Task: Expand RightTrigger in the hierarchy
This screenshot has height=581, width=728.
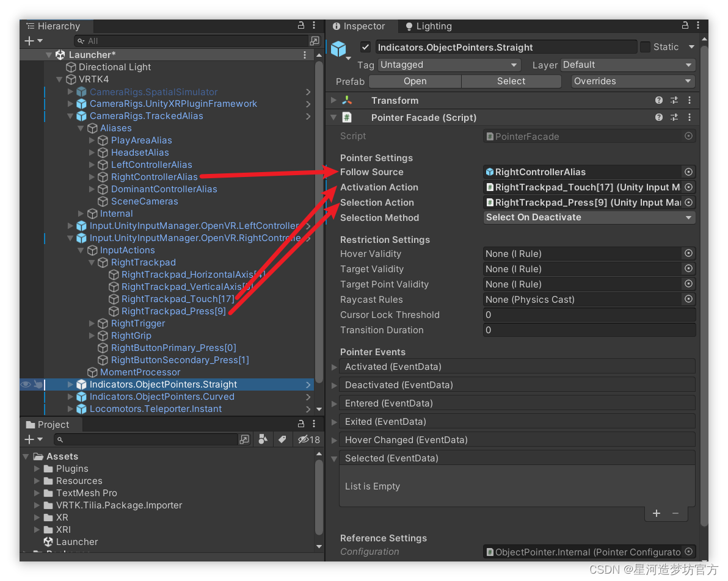Action: [92, 323]
